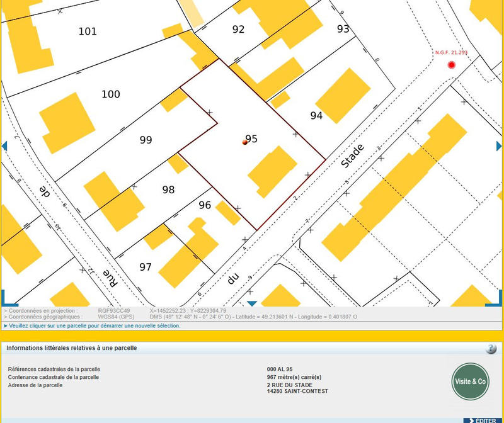Select parcel 101 on the map
504x423 pixels.
pyautogui.click(x=88, y=31)
